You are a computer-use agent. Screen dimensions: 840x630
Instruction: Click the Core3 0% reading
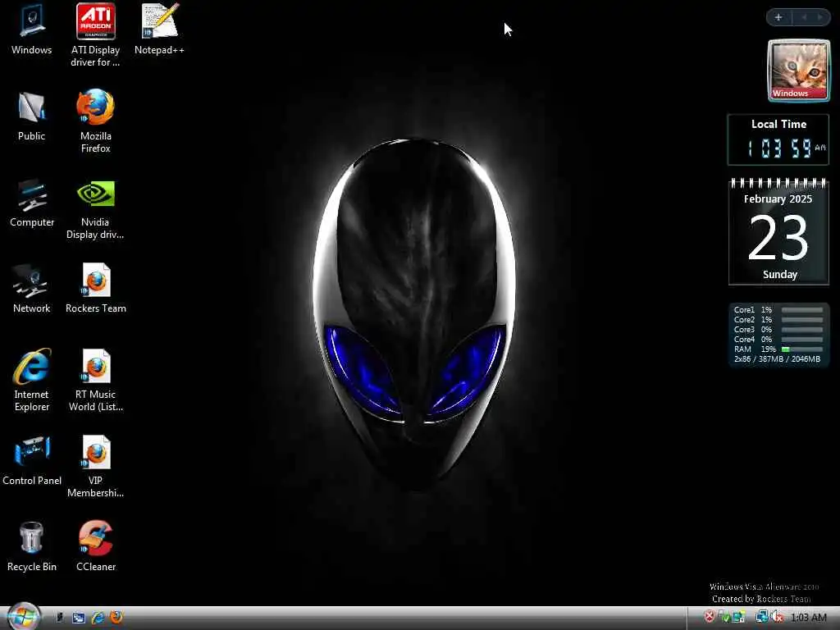tap(767, 330)
